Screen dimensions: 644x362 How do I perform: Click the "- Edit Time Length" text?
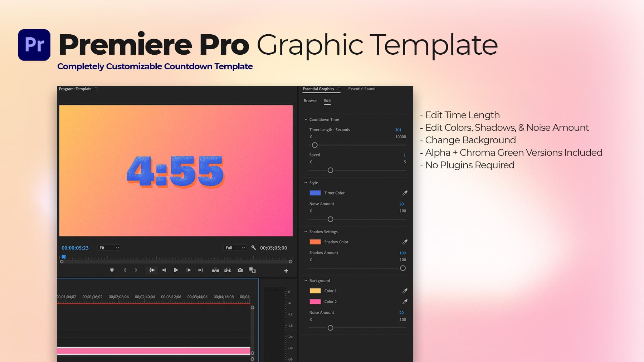coord(460,115)
